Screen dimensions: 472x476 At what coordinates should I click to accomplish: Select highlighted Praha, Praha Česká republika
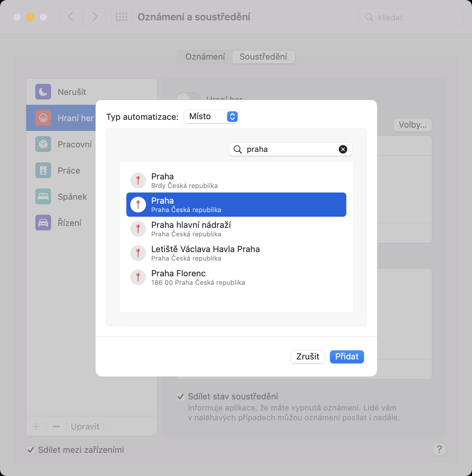click(x=236, y=205)
